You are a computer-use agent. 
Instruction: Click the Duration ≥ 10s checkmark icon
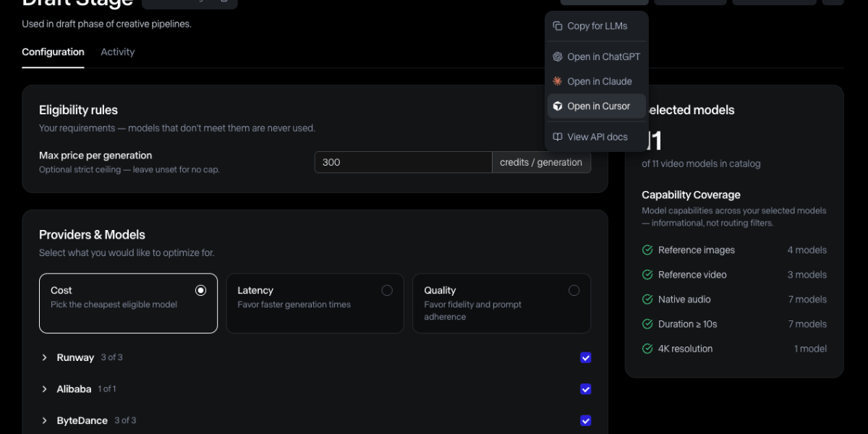click(647, 324)
